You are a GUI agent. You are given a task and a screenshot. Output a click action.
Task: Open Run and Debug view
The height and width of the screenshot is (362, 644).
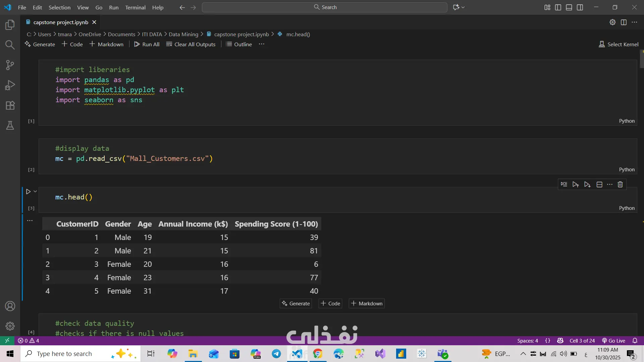click(10, 85)
